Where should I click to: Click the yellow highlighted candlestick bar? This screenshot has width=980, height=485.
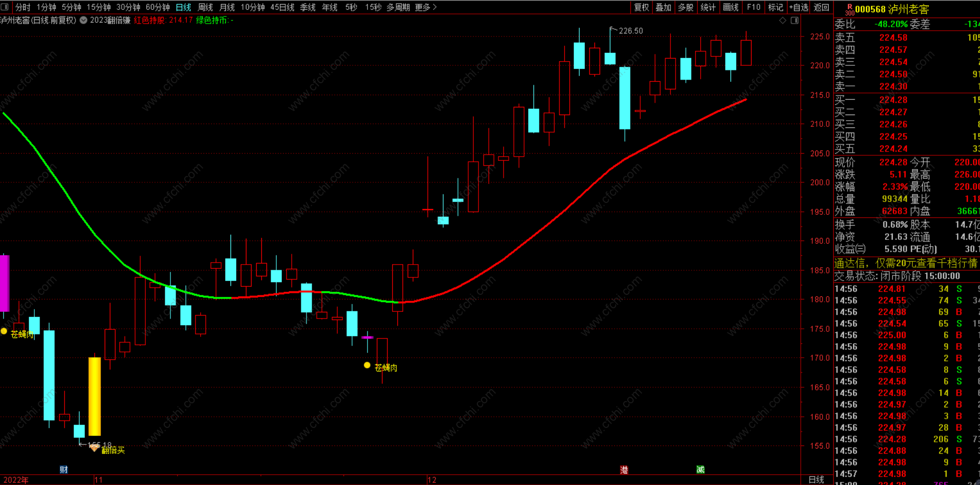click(94, 396)
